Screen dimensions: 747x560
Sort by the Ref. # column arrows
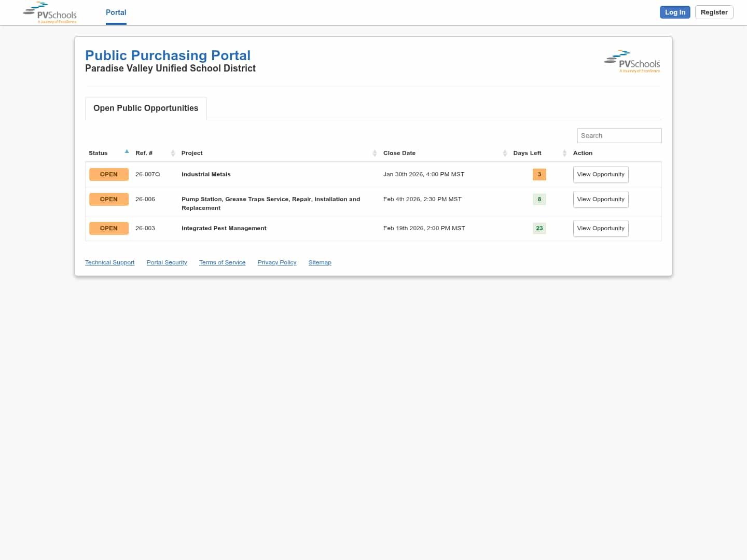[x=173, y=153]
